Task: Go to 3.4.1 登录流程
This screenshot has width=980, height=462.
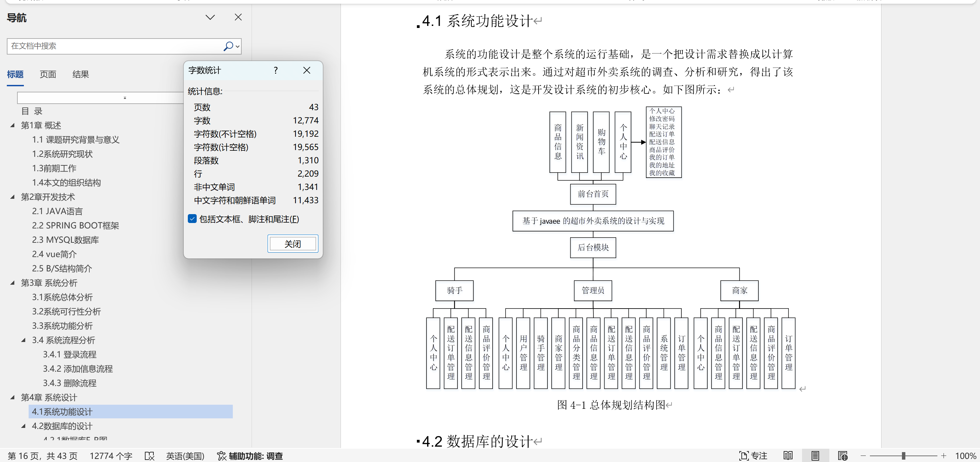Action: pyautogui.click(x=70, y=355)
